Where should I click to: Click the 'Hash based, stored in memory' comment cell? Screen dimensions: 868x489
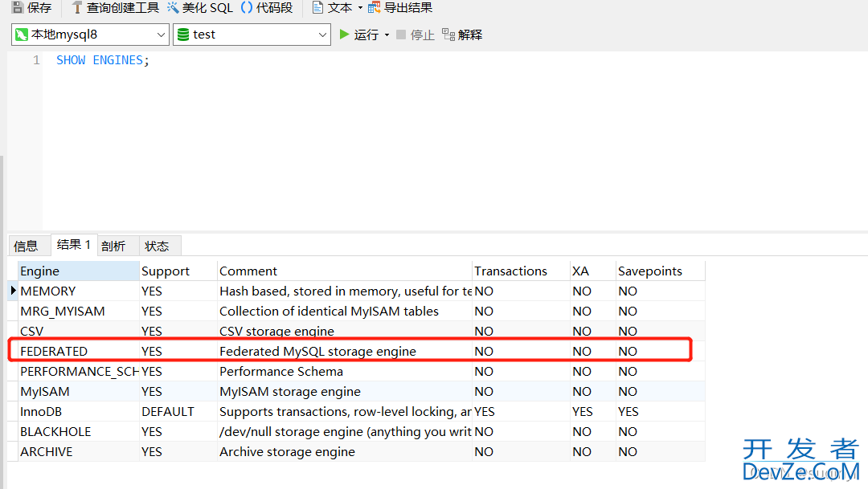(x=344, y=291)
